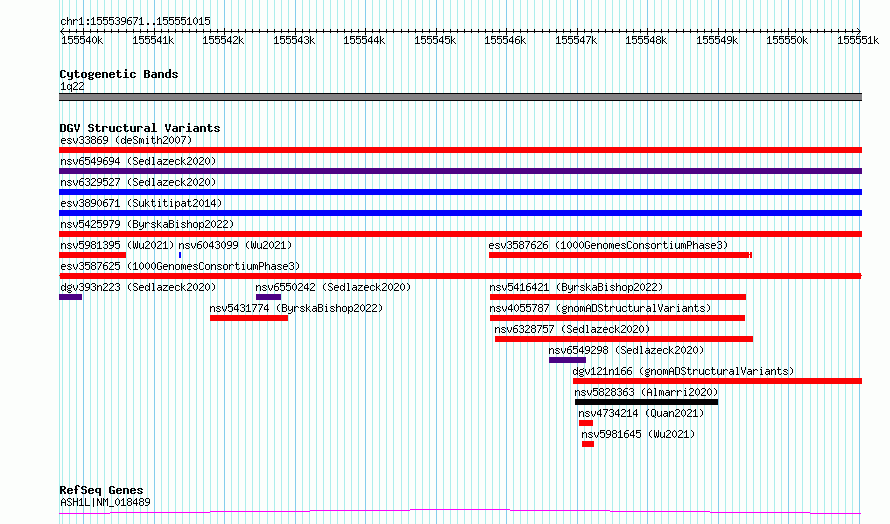Select the nsv5425979 (ByrskaBishop2022) variant
Screen dimensions: 890x524
460,234
